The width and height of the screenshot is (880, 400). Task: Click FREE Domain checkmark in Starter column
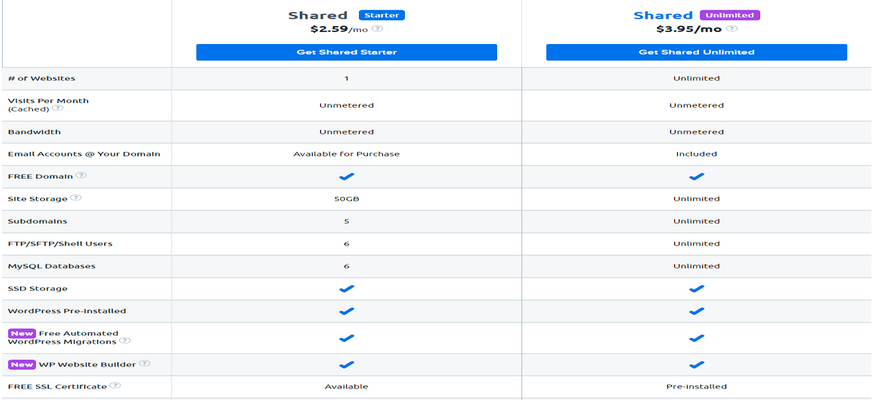pyautogui.click(x=346, y=176)
